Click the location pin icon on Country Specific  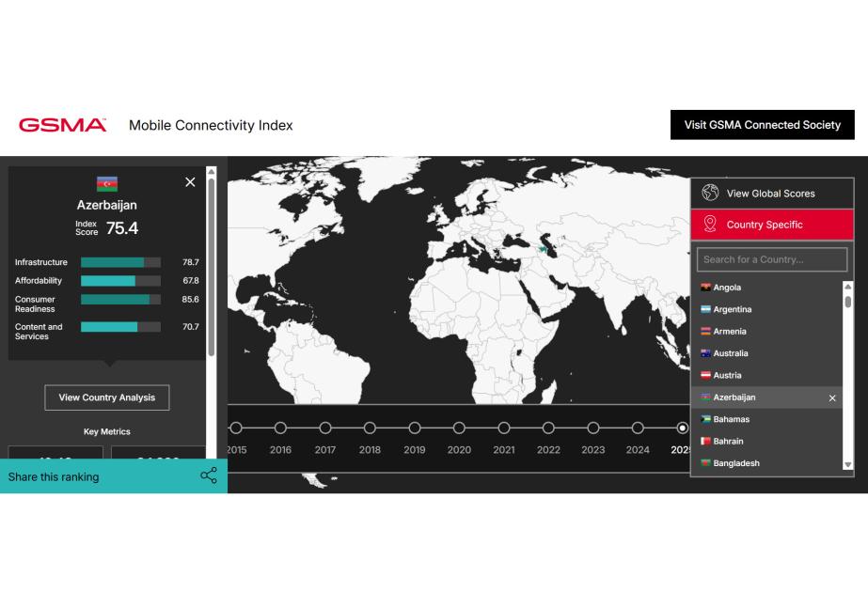[710, 224]
